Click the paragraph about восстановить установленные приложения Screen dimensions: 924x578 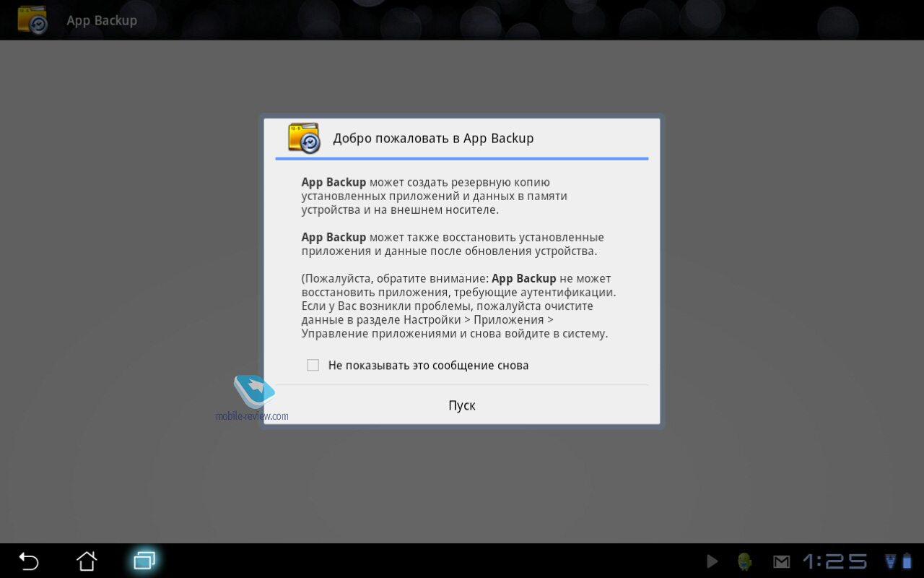[452, 244]
